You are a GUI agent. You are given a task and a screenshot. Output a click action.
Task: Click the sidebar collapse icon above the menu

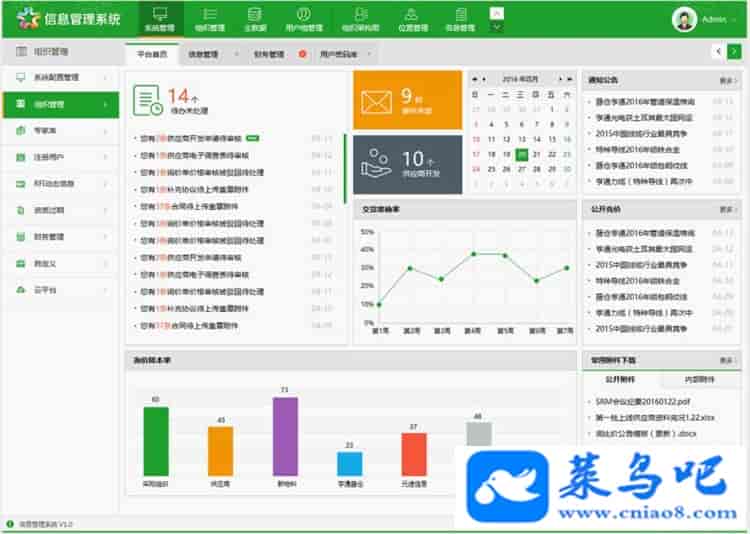pyautogui.click(x=22, y=51)
